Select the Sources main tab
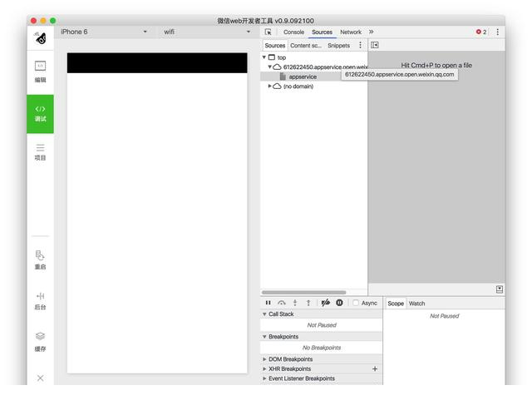This screenshot has width=532, height=400. [322, 32]
